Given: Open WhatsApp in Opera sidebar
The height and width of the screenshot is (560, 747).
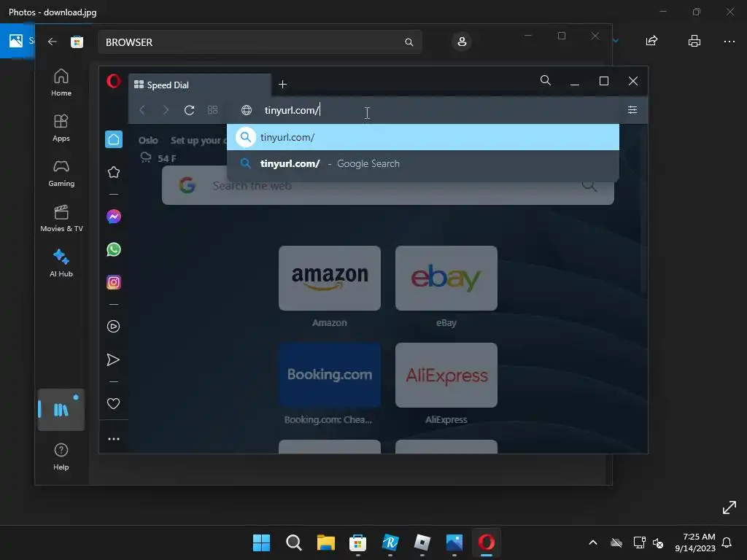Looking at the screenshot, I should tap(113, 249).
